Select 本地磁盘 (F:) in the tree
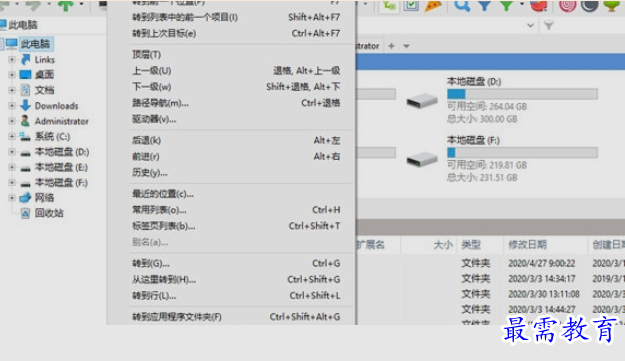The image size is (625, 361). coord(61,182)
